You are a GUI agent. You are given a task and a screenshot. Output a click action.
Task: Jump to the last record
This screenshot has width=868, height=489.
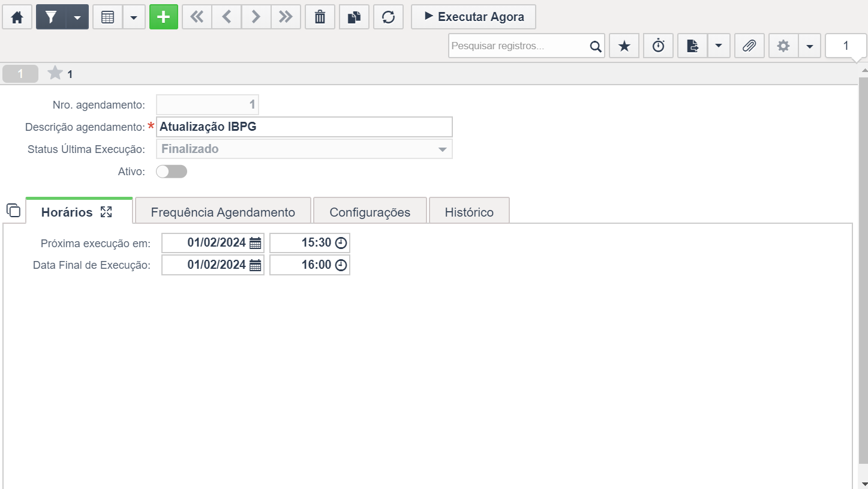pyautogui.click(x=286, y=17)
